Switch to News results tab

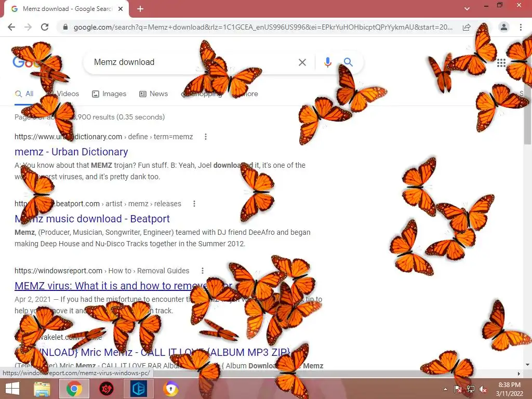(x=154, y=94)
